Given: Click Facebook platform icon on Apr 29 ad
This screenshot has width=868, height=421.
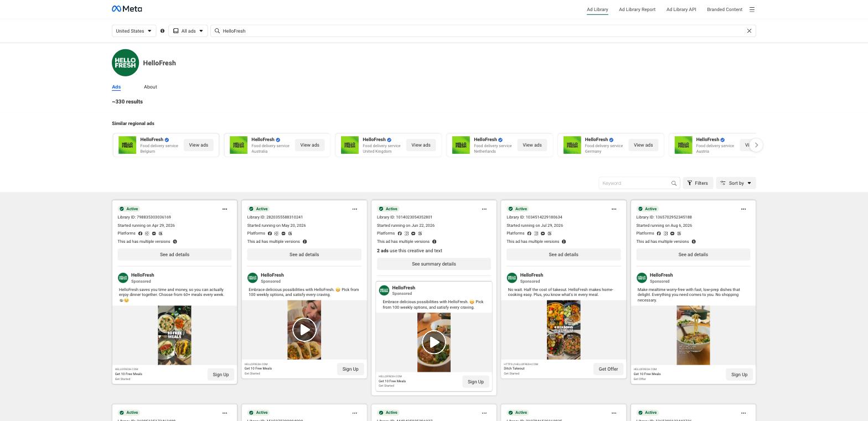Looking at the screenshot, I should (x=140, y=233).
